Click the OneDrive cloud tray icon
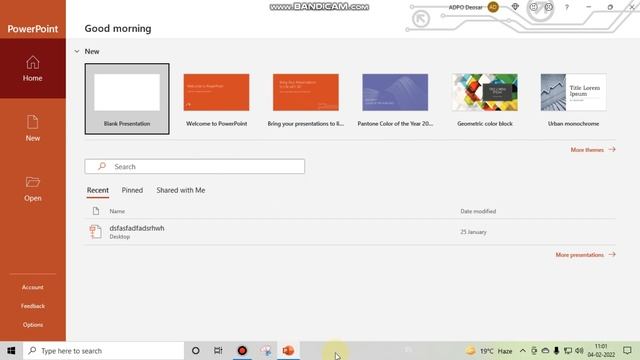This screenshot has height=360, width=640. coord(545,351)
